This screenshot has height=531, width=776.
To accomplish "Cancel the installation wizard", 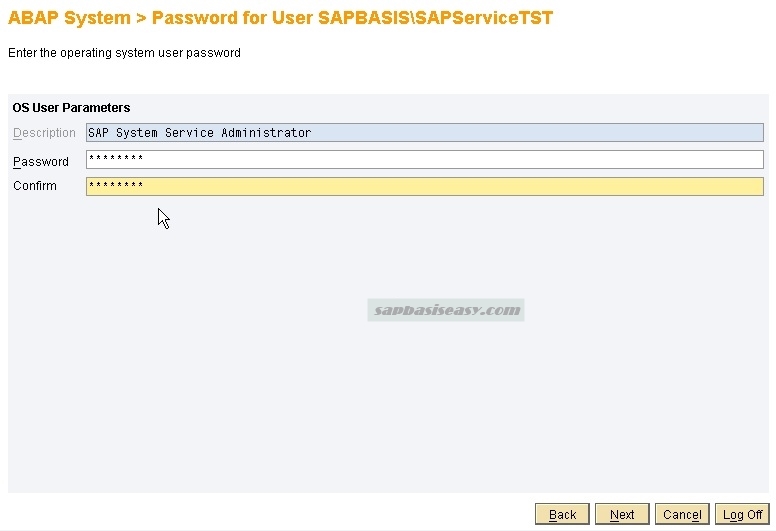I will pos(682,514).
